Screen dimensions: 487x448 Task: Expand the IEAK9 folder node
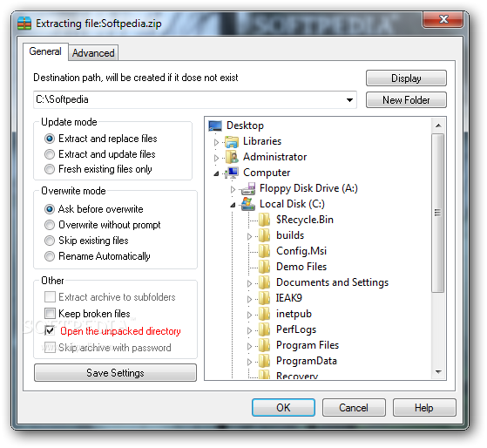249,299
